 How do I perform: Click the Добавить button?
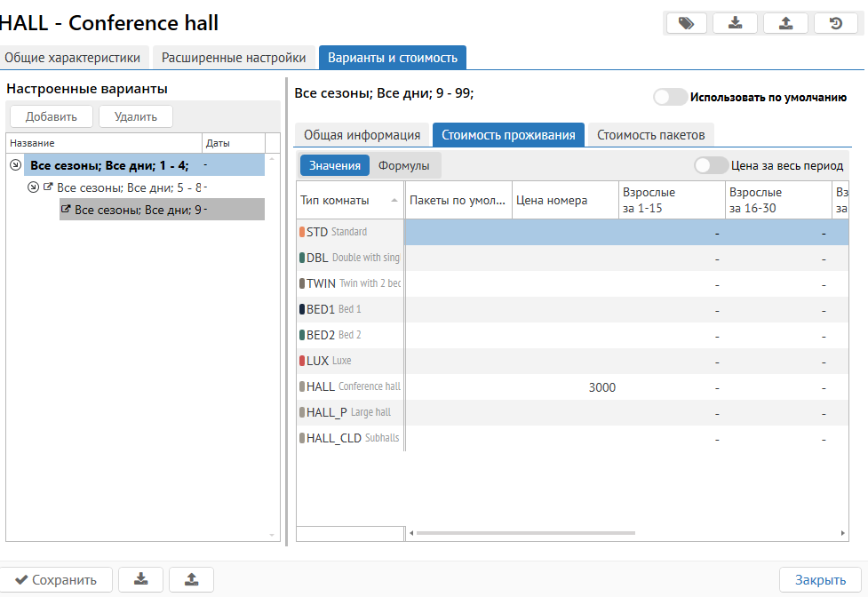pos(52,116)
